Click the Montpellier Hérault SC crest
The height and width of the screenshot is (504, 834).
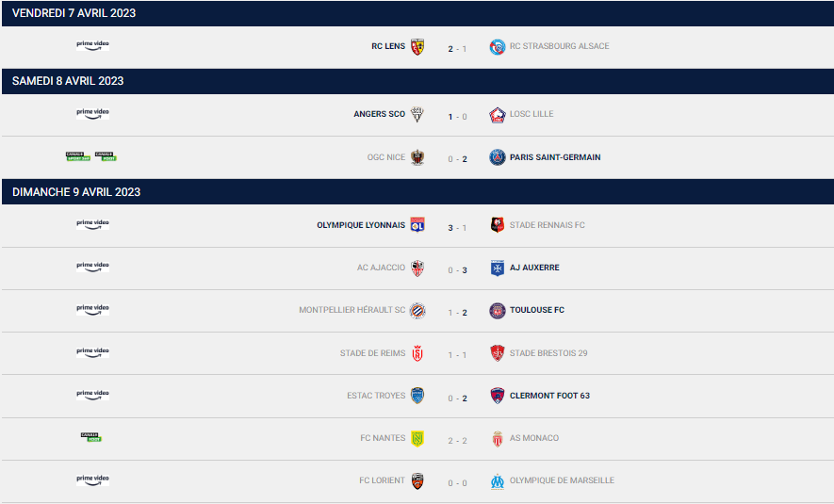[x=417, y=311]
